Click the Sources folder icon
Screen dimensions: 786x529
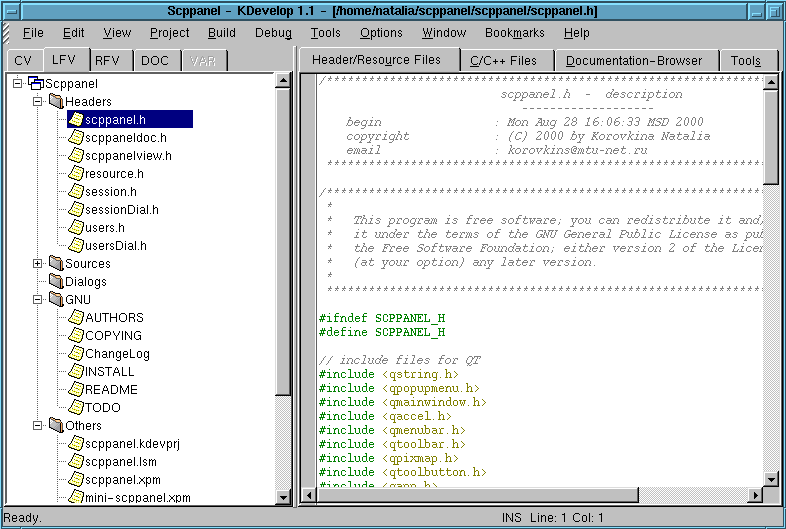pos(56,264)
